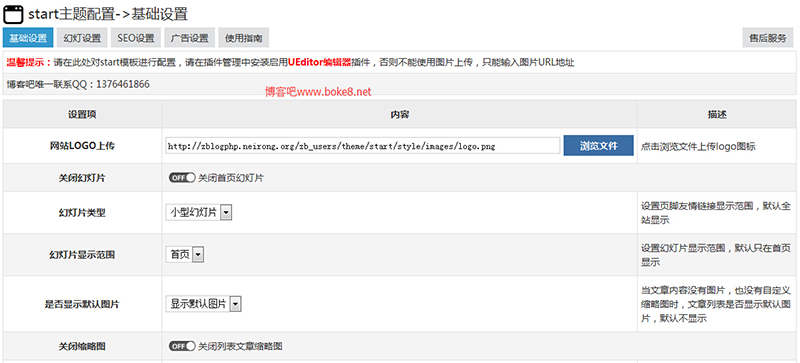Screen dimensions: 800x363
Task: Click the 网站LOGO上传 row label
Action: click(82, 146)
